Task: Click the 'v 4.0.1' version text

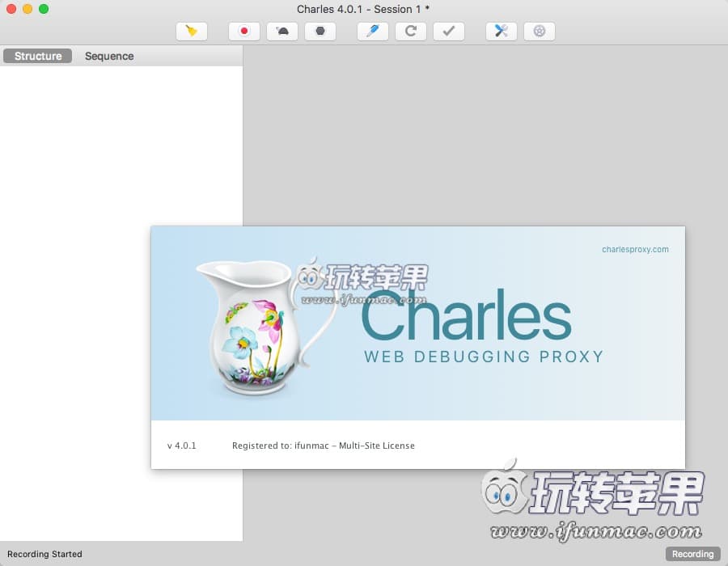Action: point(181,446)
